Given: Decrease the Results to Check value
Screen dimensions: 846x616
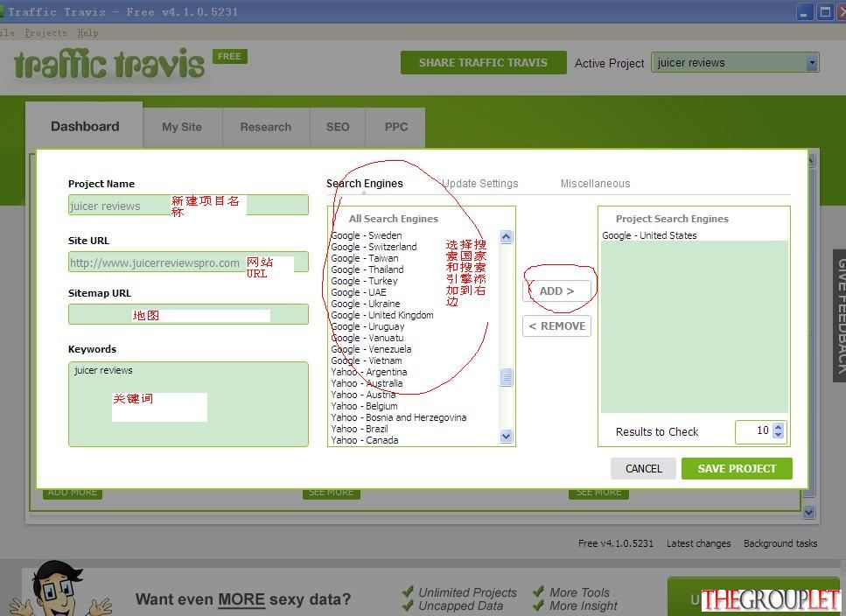Looking at the screenshot, I should (x=778, y=435).
